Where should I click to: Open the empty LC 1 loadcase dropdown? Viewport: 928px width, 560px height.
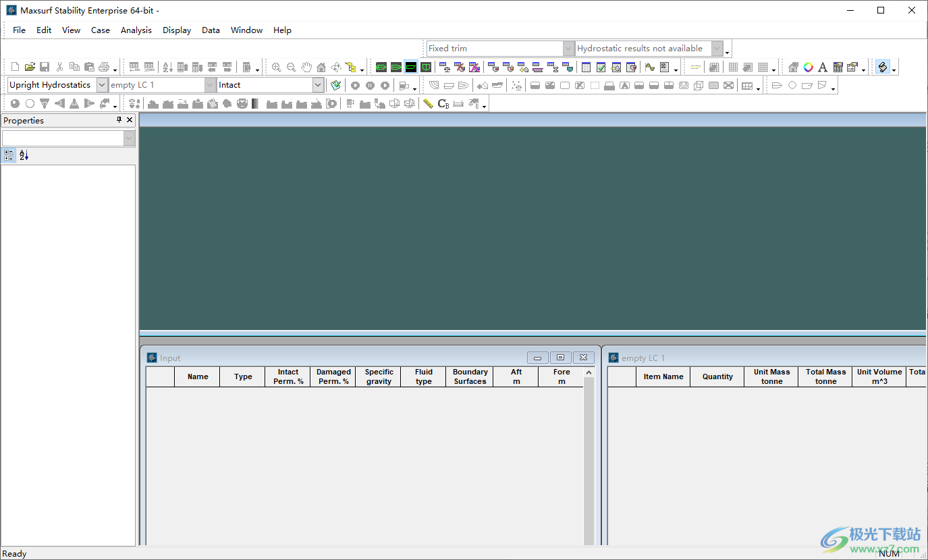click(x=210, y=85)
